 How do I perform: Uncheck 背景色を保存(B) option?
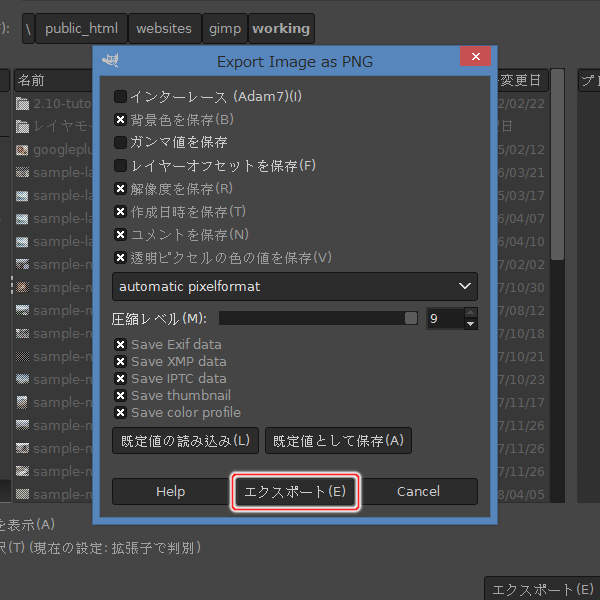(x=120, y=120)
